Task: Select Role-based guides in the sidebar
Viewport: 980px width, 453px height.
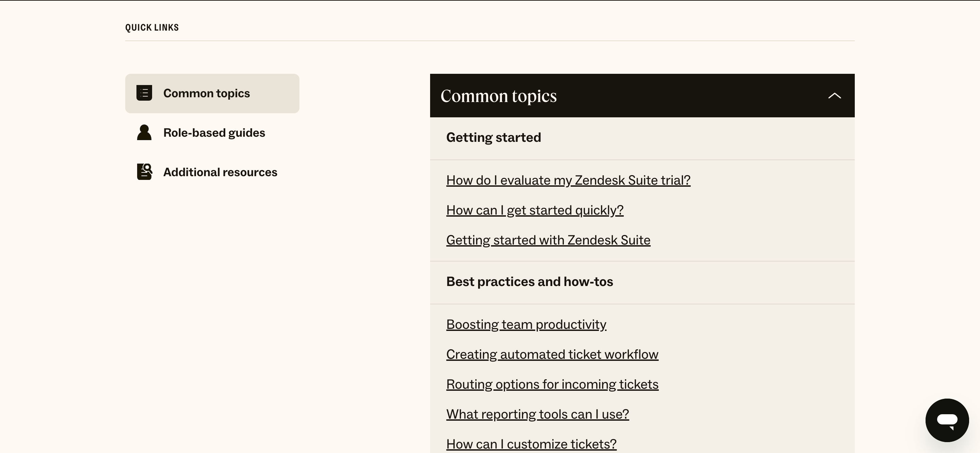Action: pyautogui.click(x=214, y=133)
